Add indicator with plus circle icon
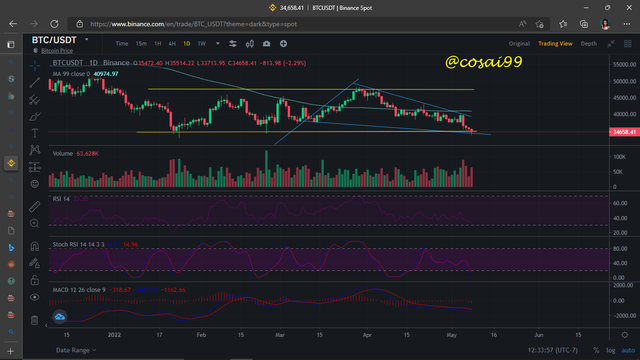 (x=283, y=44)
